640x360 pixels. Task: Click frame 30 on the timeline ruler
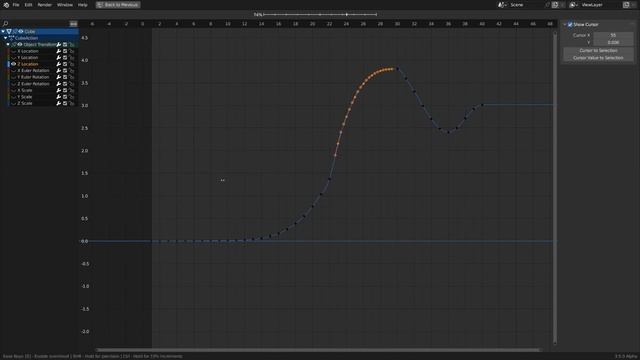[397, 24]
